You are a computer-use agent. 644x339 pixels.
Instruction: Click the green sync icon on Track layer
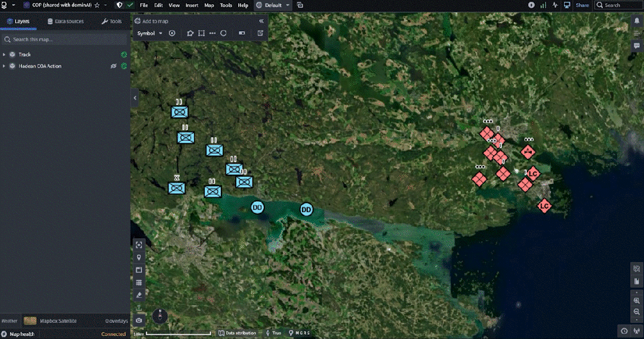124,55
